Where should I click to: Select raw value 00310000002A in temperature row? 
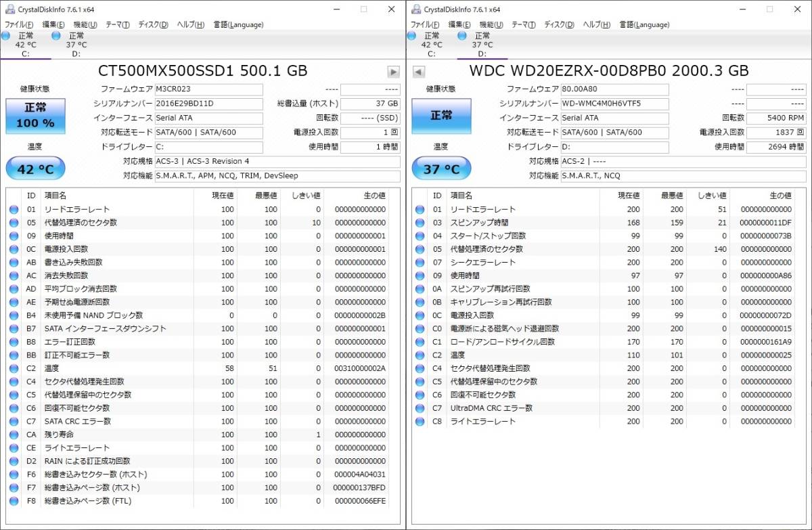tap(360, 368)
